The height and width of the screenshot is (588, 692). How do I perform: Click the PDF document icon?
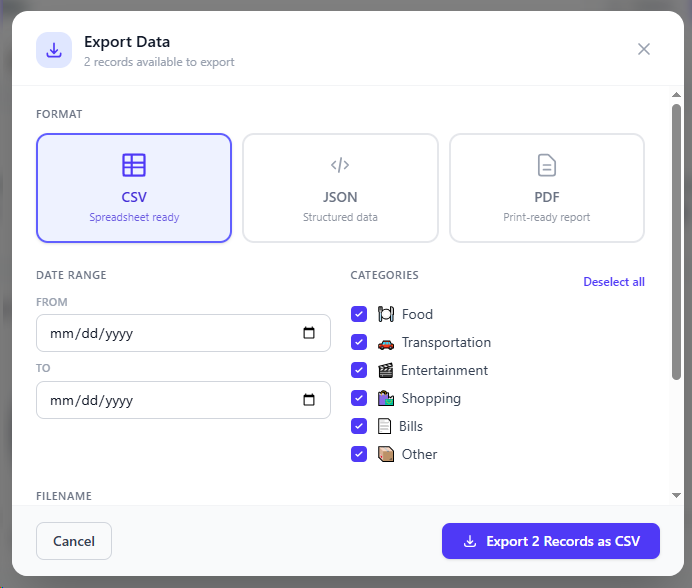pyautogui.click(x=547, y=166)
